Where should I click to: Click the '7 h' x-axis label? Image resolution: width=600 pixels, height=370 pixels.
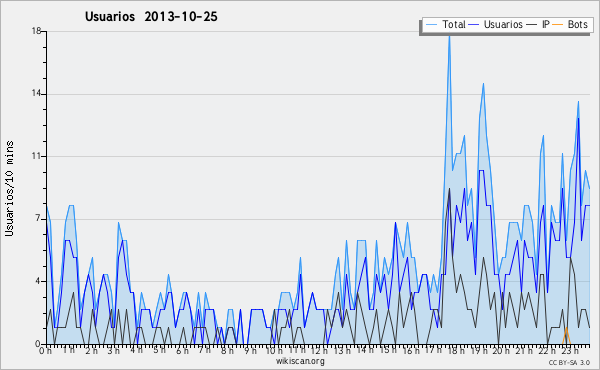click(204, 350)
